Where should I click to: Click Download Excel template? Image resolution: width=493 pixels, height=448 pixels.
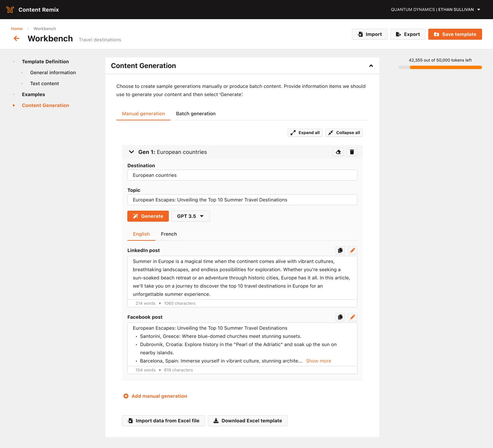click(x=248, y=421)
